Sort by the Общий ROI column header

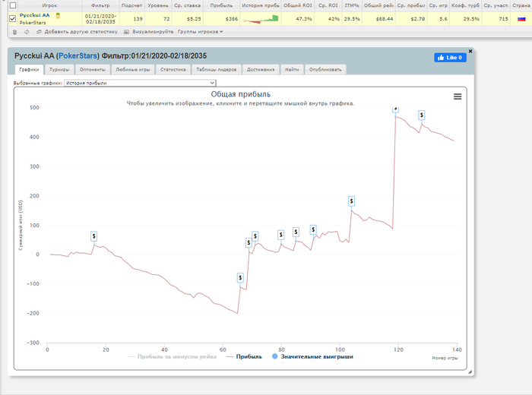pyautogui.click(x=298, y=5)
